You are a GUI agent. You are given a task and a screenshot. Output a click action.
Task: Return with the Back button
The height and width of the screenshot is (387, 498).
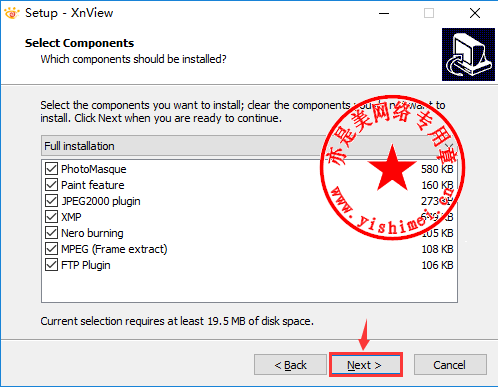click(290, 365)
